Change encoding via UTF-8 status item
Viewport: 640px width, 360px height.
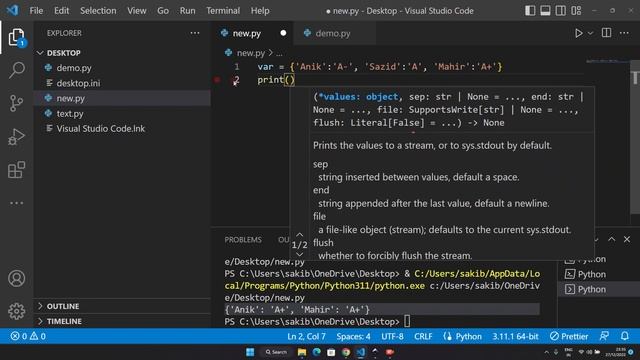pyautogui.click(x=392, y=336)
